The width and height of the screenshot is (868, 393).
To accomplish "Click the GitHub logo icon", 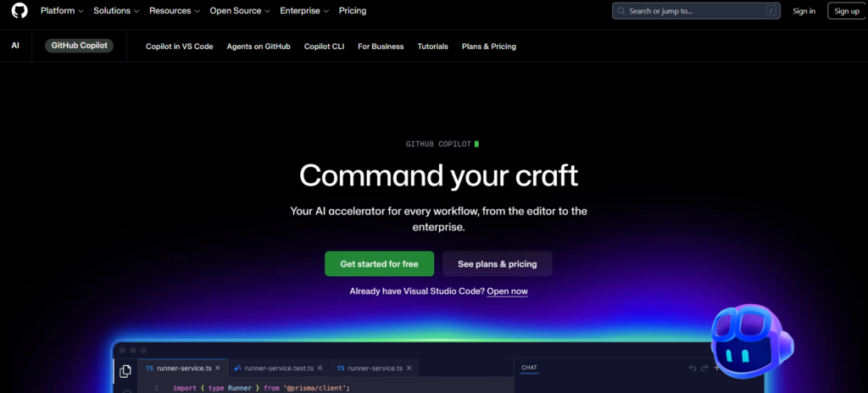I will pos(19,11).
